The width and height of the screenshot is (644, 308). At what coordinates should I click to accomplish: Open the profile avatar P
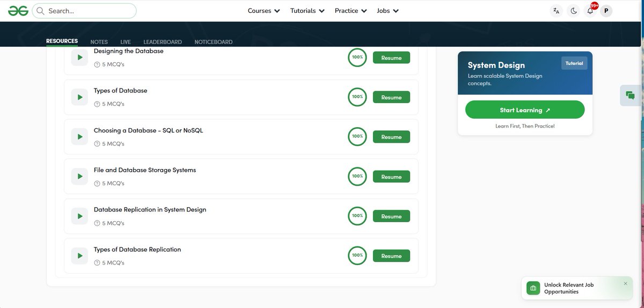coord(606,11)
